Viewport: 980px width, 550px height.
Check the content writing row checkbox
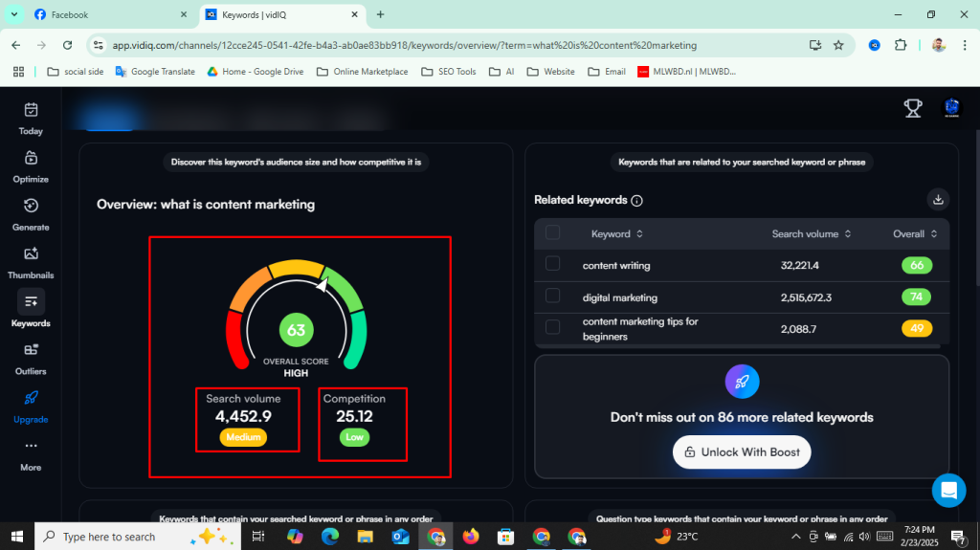(x=552, y=263)
